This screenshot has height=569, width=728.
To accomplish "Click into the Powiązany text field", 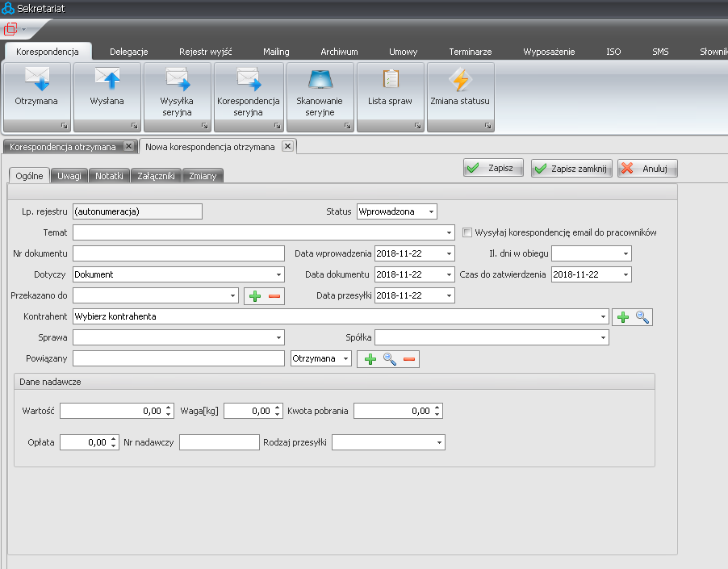I will pos(178,359).
